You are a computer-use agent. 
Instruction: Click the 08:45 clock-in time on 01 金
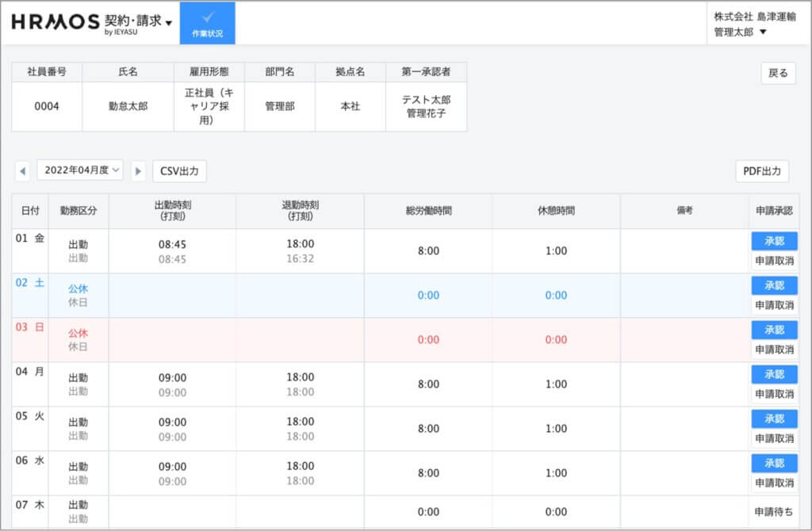172,245
